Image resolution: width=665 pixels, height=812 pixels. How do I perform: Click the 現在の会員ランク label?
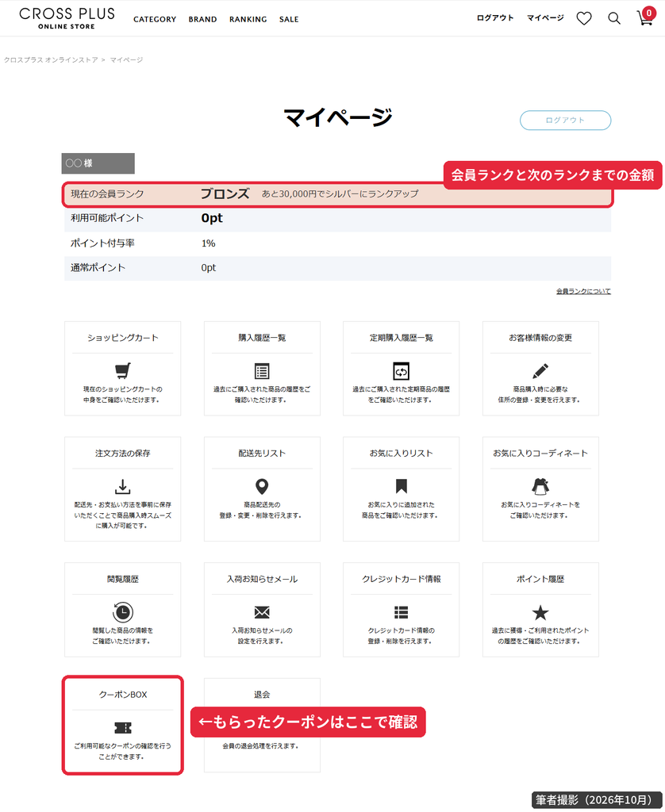(107, 193)
